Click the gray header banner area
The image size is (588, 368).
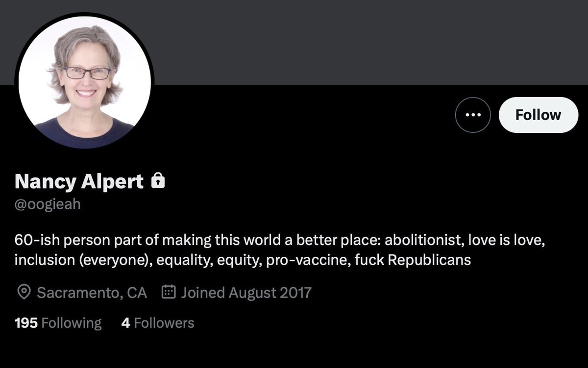point(343,42)
